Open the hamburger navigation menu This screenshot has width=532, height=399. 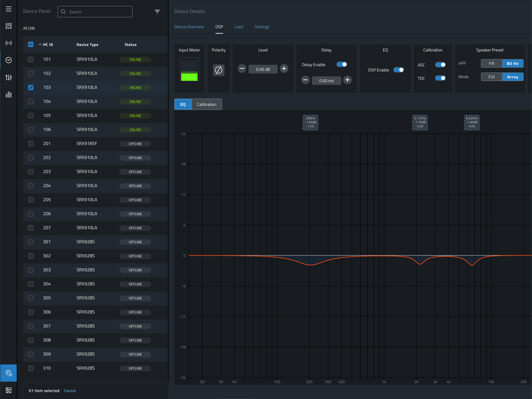[x=8, y=9]
